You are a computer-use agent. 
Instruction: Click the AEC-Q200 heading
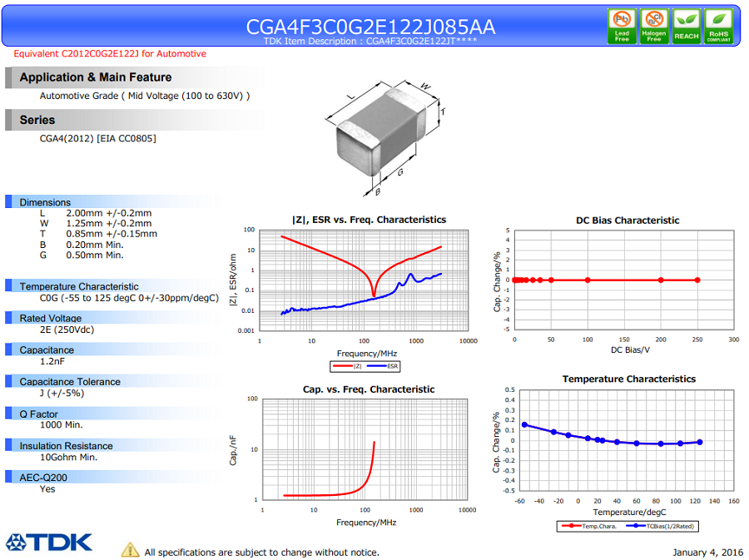(43, 478)
